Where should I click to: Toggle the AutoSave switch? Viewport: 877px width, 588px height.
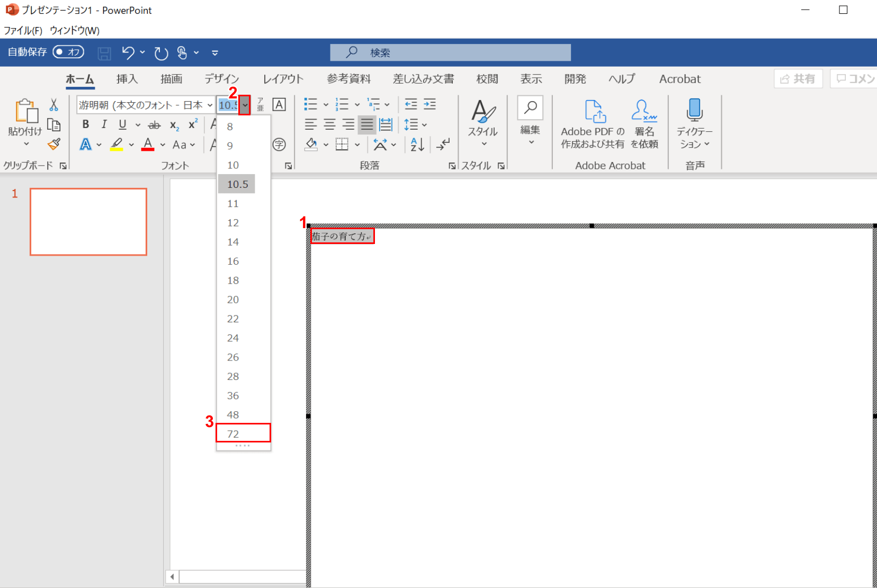pos(68,52)
